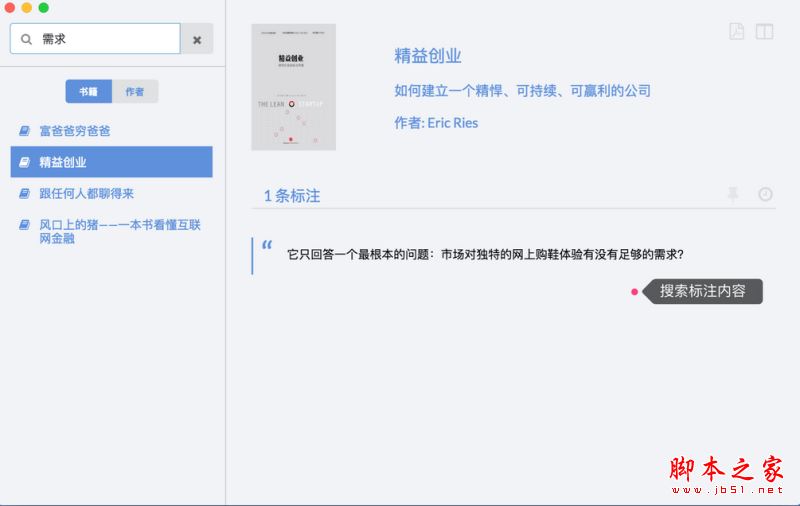
Task: Close the window with the red button
Action: (10, 7)
